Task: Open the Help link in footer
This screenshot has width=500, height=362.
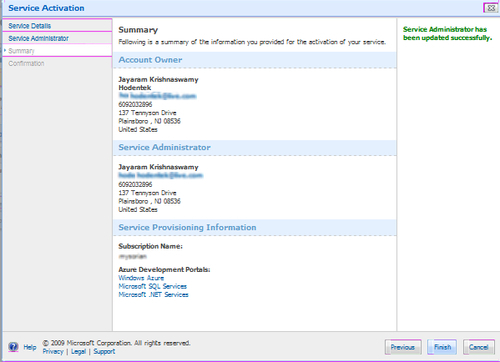Action: click(30, 347)
